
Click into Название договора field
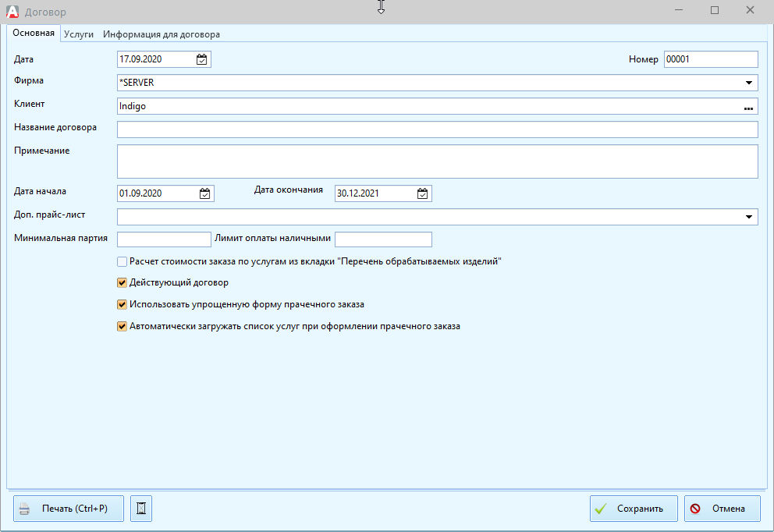pyautogui.click(x=438, y=129)
